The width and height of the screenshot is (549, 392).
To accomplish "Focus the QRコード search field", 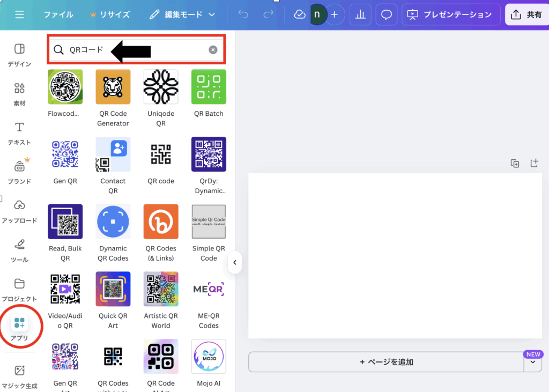I will pos(136,50).
